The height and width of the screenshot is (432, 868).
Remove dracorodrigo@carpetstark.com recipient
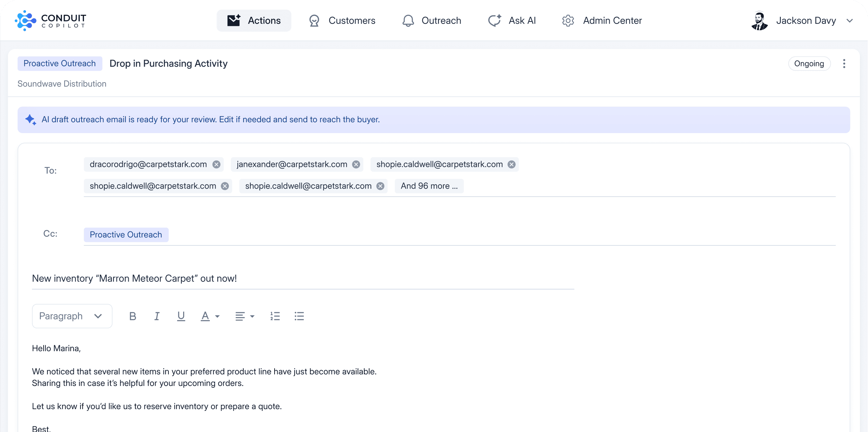pyautogui.click(x=217, y=164)
